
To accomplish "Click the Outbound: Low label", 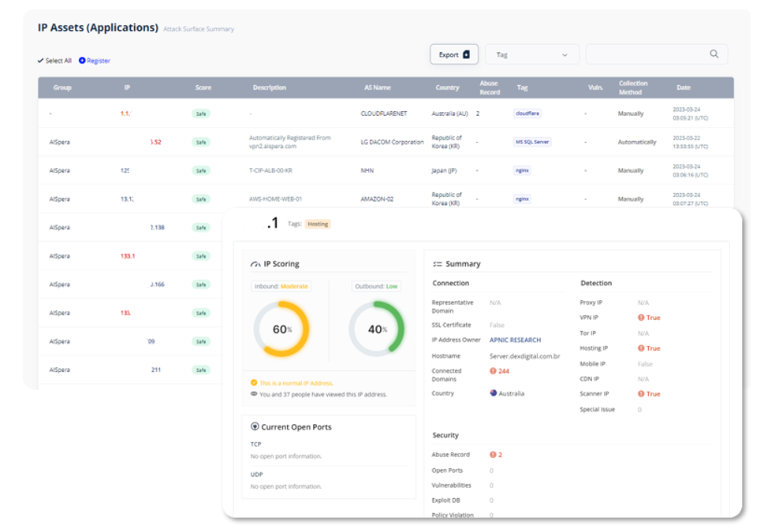I will (x=376, y=286).
